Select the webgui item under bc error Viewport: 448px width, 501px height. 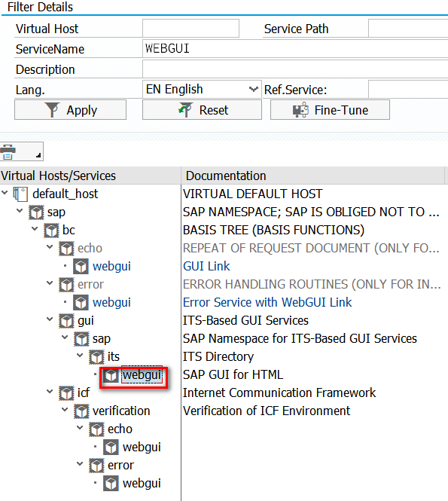pyautogui.click(x=111, y=303)
